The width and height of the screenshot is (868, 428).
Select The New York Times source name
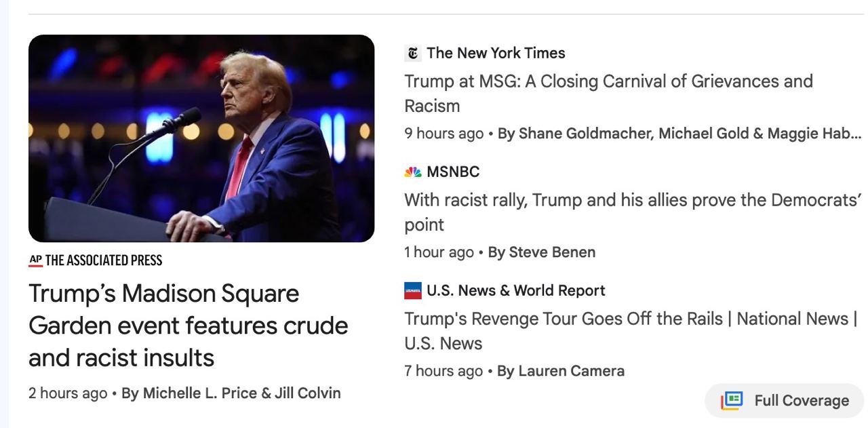point(496,53)
